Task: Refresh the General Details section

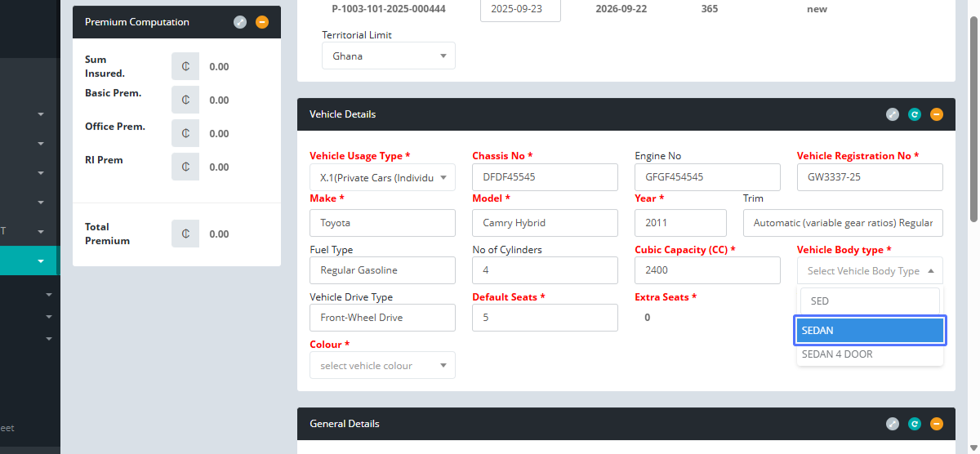Action: point(915,424)
